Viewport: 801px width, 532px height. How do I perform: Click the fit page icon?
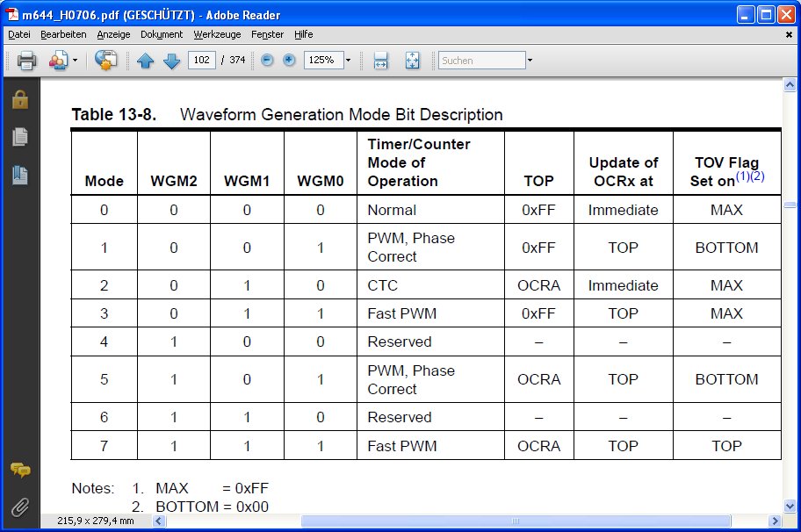click(x=412, y=61)
